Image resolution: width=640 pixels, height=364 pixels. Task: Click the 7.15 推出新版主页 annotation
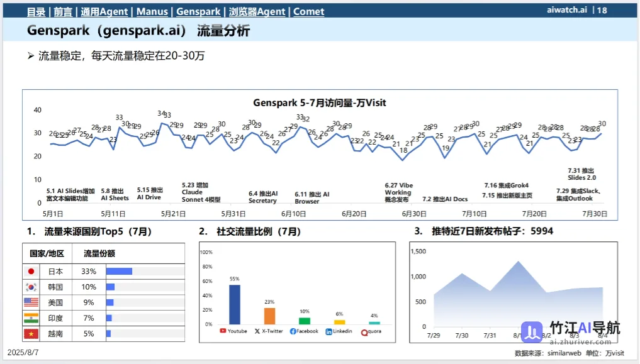point(507,196)
